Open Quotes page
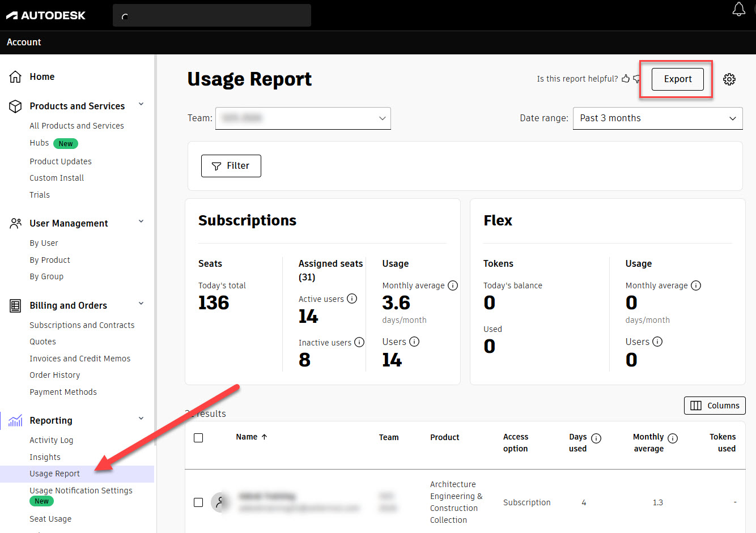 [x=43, y=342]
